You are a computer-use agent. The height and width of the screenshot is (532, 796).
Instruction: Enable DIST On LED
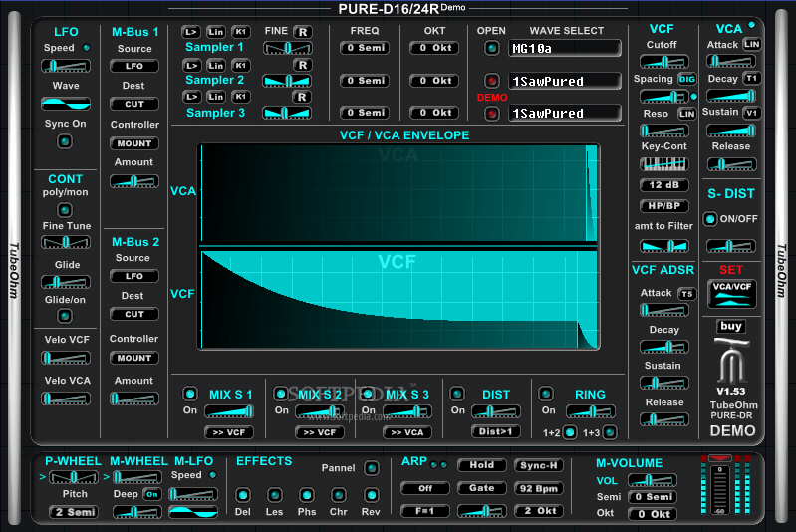[x=457, y=394]
